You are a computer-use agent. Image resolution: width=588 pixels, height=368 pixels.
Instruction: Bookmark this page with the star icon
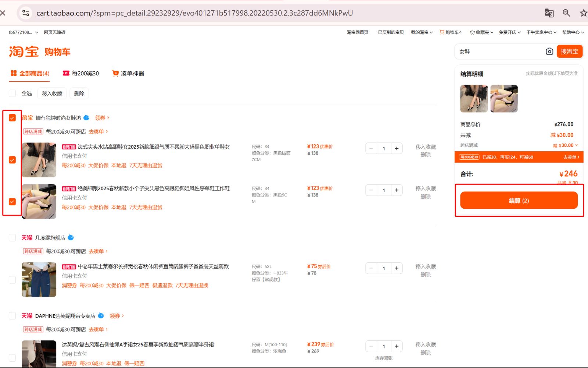coord(583,13)
